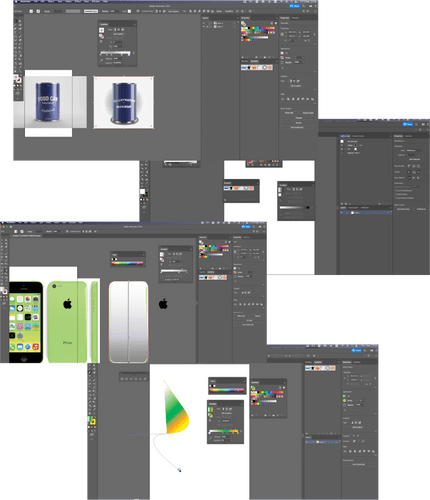Choose the orange symbol in the can window's Symbols panel
Viewport: 430px width, 500px height.
pyautogui.click(x=254, y=68)
